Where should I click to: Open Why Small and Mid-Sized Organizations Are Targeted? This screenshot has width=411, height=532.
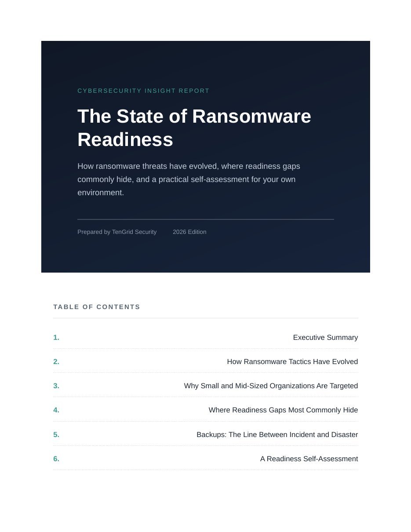pos(271,386)
